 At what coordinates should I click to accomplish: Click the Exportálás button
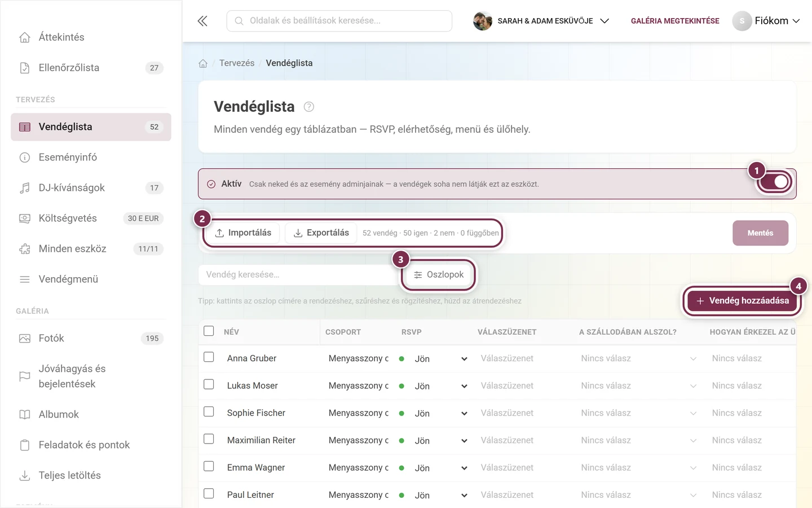(321, 233)
